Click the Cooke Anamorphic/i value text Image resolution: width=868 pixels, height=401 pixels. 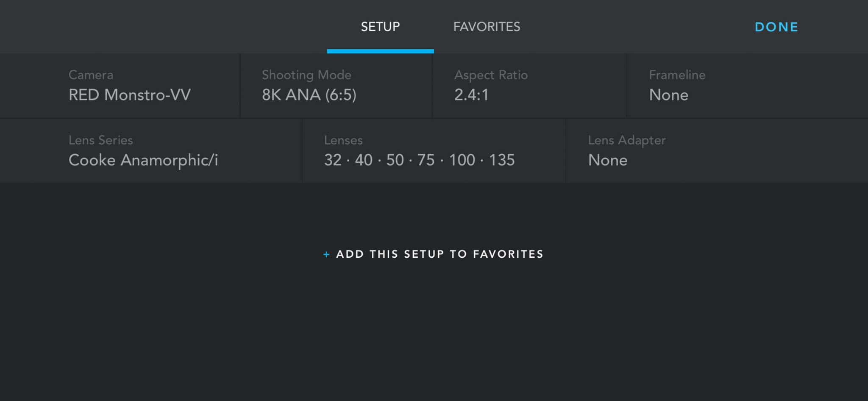pyautogui.click(x=143, y=160)
